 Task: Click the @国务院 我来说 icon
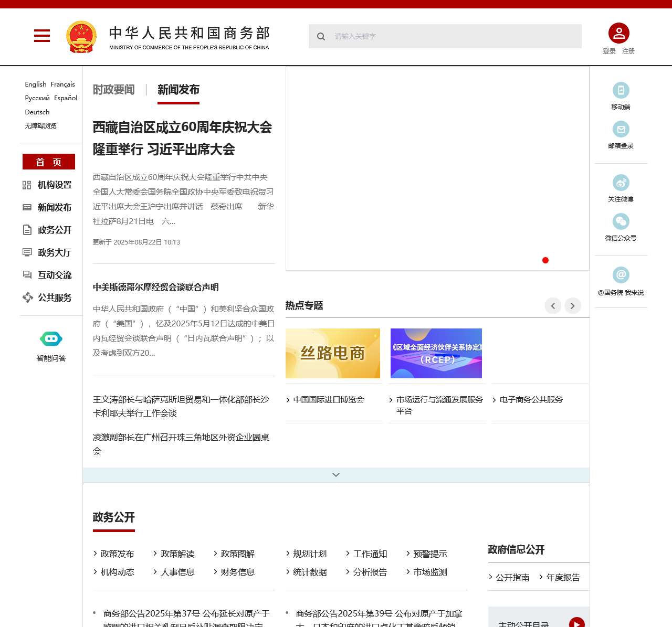621,275
